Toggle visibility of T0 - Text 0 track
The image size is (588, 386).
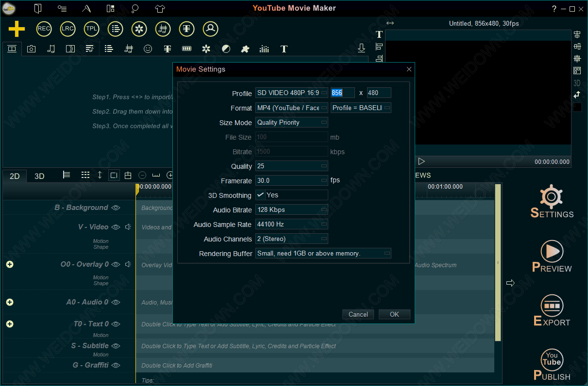click(x=116, y=324)
